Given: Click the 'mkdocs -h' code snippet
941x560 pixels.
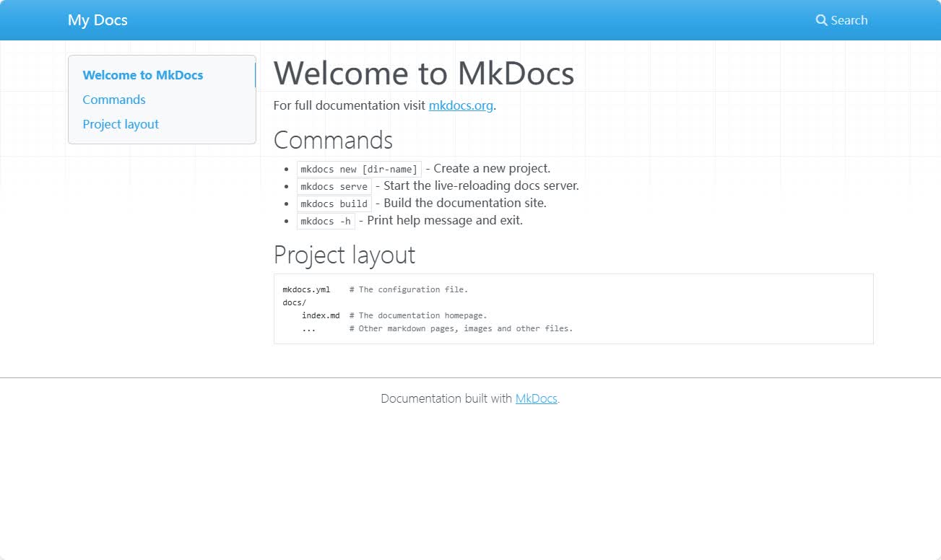Looking at the screenshot, I should (x=326, y=221).
